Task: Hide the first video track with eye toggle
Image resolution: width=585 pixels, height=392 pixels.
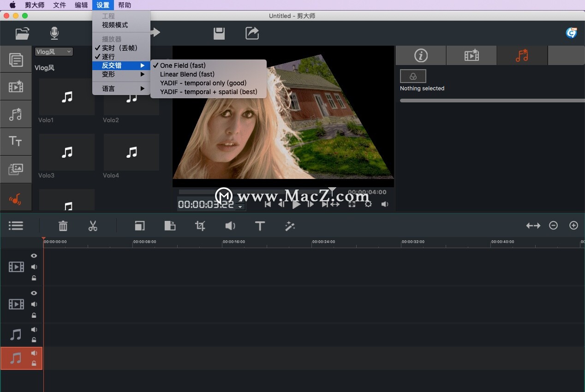Action: [x=34, y=255]
